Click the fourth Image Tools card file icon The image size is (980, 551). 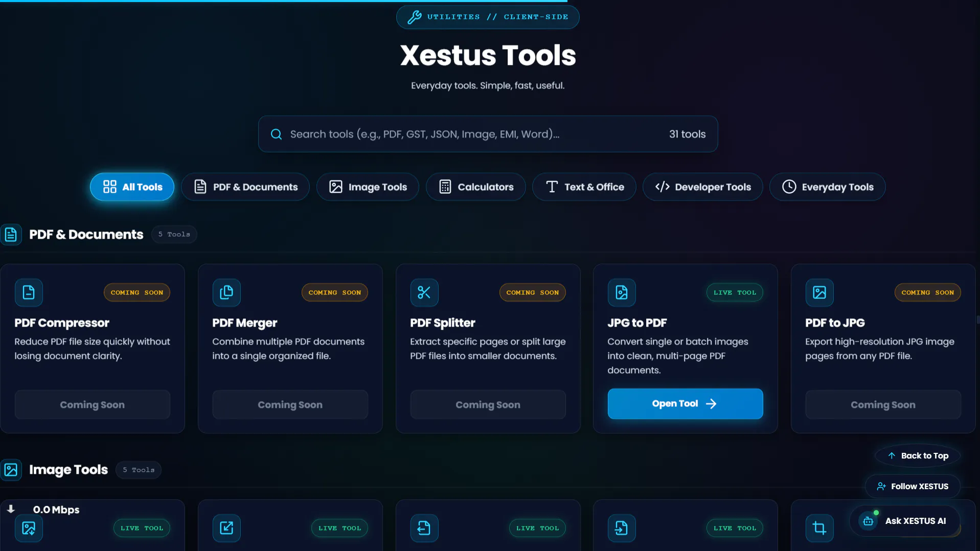point(622,528)
